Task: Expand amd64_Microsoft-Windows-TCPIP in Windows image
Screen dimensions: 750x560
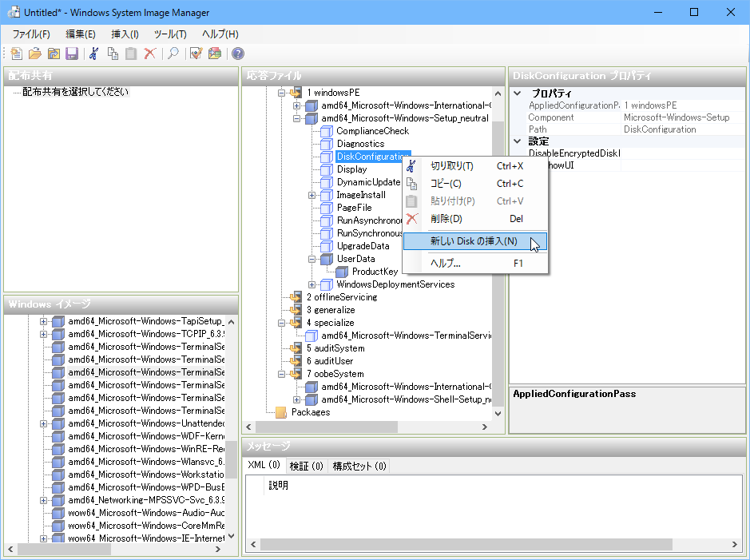Action: [43, 334]
